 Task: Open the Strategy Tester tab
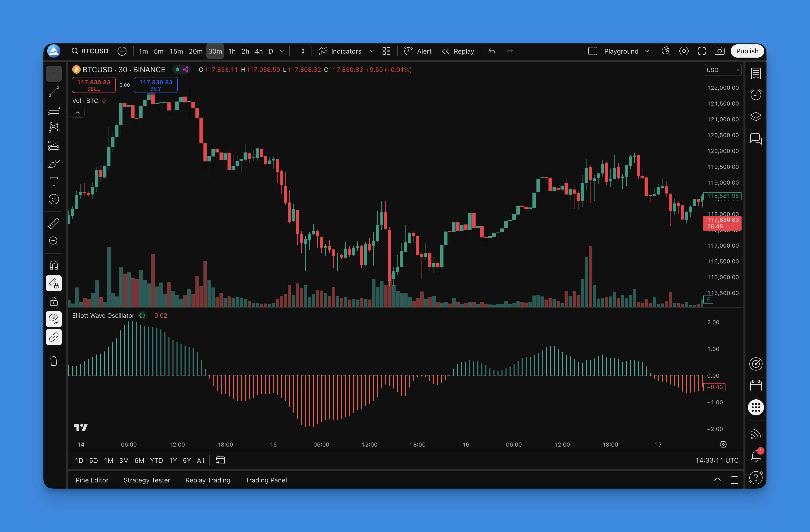click(147, 480)
